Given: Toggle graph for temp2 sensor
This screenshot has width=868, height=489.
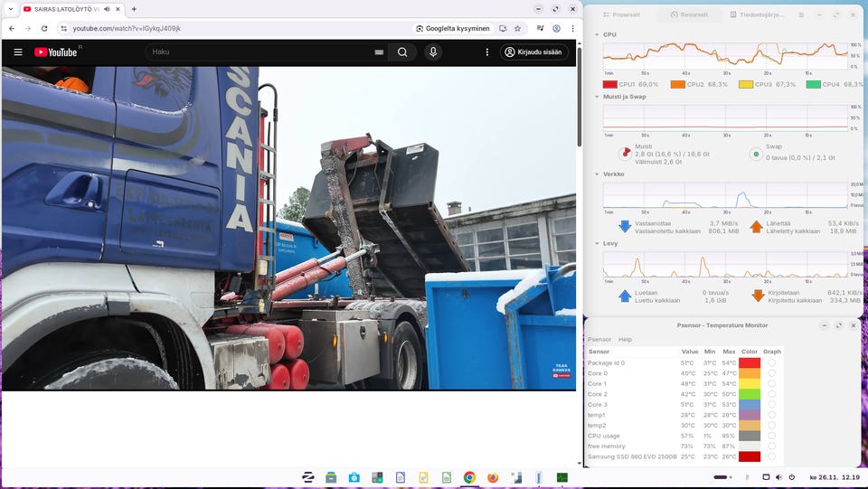Looking at the screenshot, I should (x=771, y=426).
